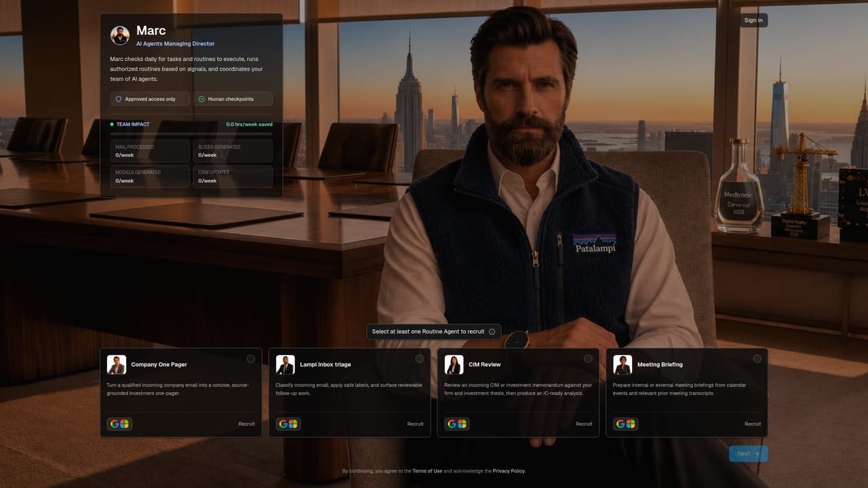Click the 'CIM Review' card title
Image resolution: width=868 pixels, height=488 pixels.
(485, 365)
